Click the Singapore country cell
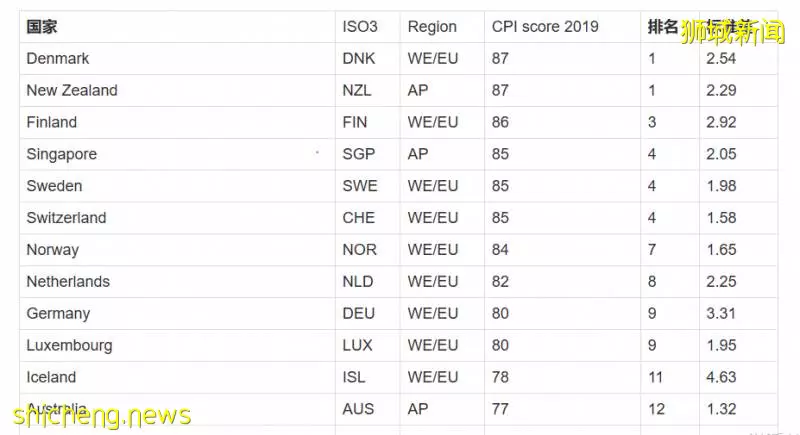Image resolution: width=800 pixels, height=435 pixels. click(177, 154)
